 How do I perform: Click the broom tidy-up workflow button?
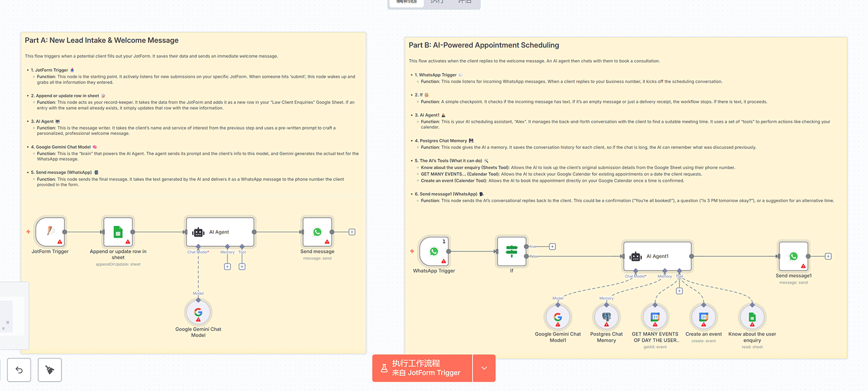tap(50, 370)
